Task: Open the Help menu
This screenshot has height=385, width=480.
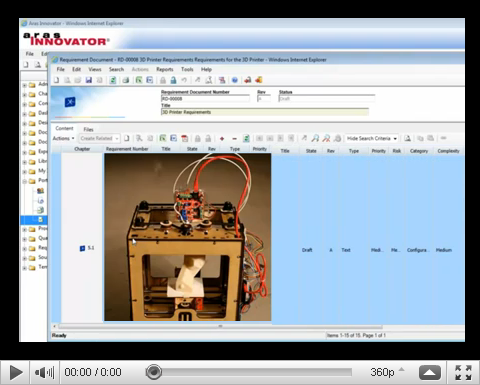Action: pos(206,69)
